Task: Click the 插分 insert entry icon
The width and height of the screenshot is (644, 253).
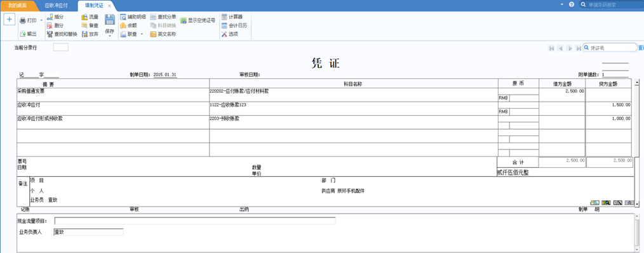Action: (x=50, y=17)
